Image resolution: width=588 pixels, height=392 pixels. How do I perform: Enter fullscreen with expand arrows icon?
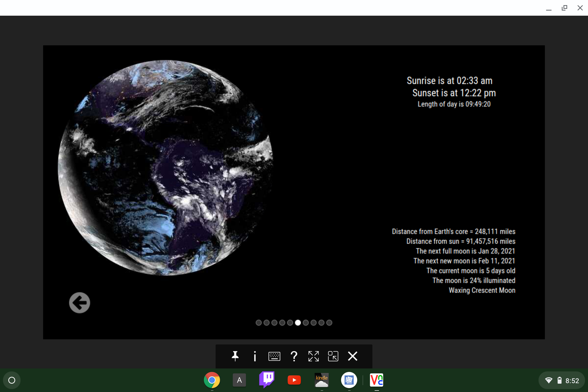[314, 356]
